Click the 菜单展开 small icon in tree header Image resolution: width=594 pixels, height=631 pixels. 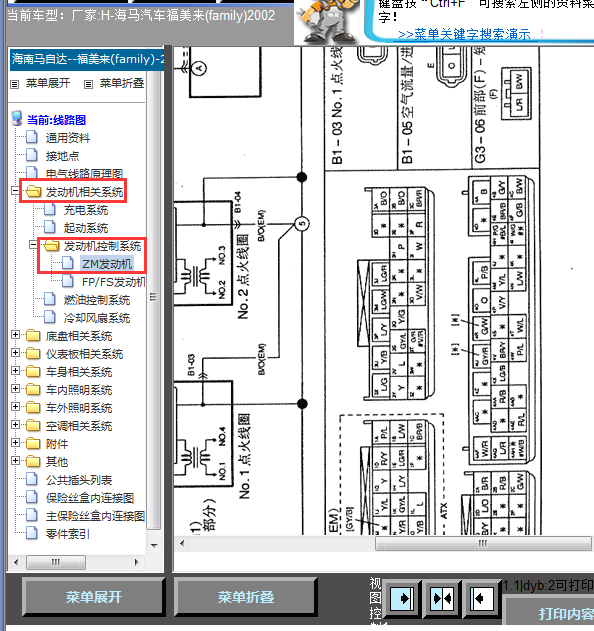pos(14,84)
